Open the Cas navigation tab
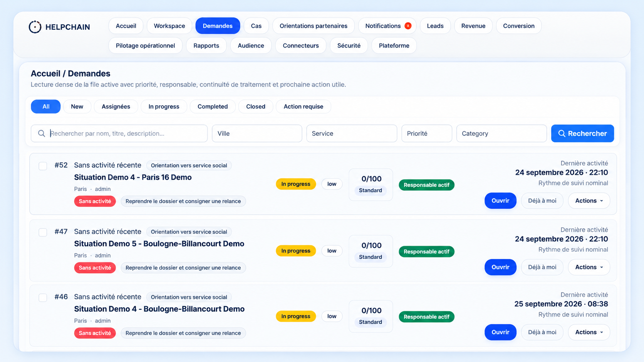 (x=256, y=26)
